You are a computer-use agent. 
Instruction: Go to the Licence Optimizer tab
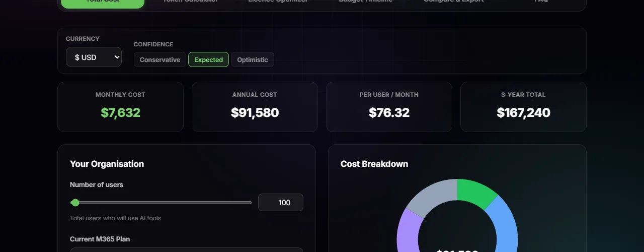tap(278, 2)
